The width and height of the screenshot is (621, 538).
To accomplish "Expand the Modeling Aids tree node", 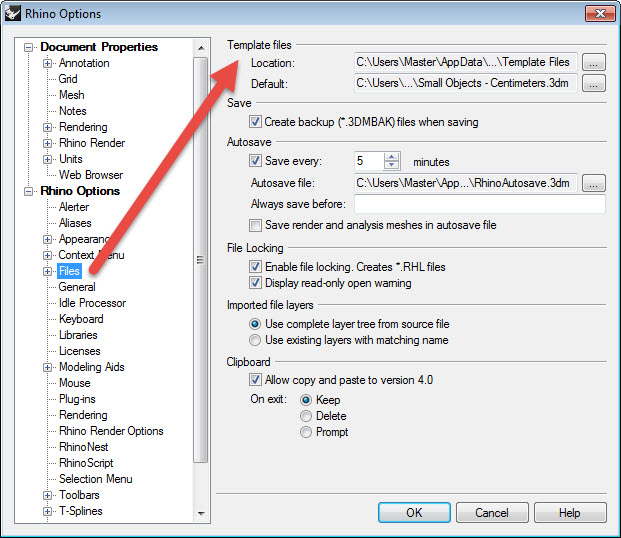I will pos(48,367).
